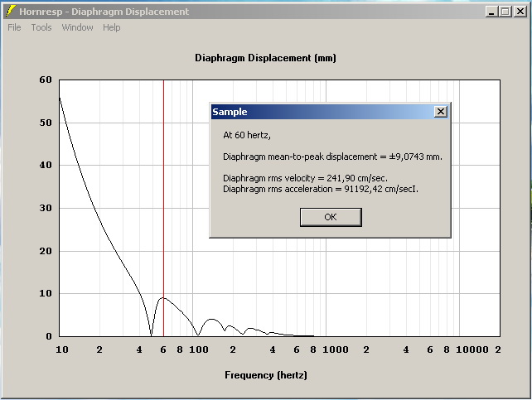Click OK in the Sample dialog
532x400 pixels.
click(x=331, y=217)
